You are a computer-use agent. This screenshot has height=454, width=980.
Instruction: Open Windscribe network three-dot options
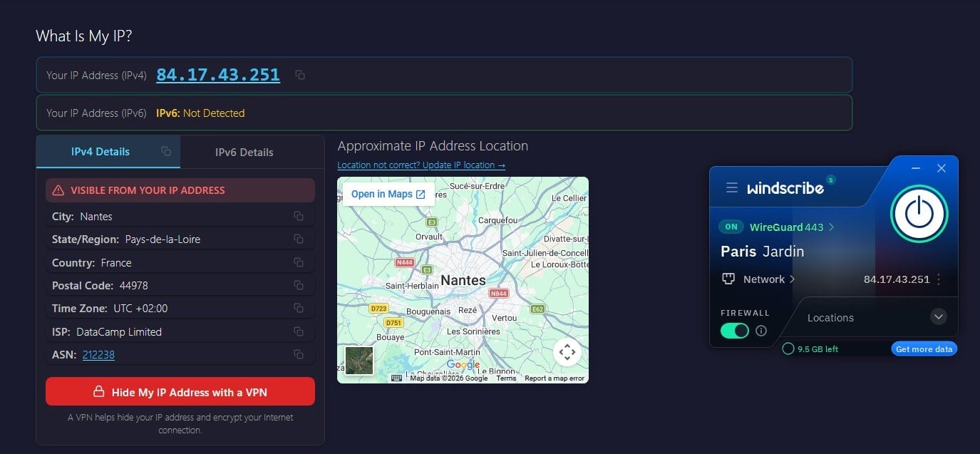click(939, 279)
